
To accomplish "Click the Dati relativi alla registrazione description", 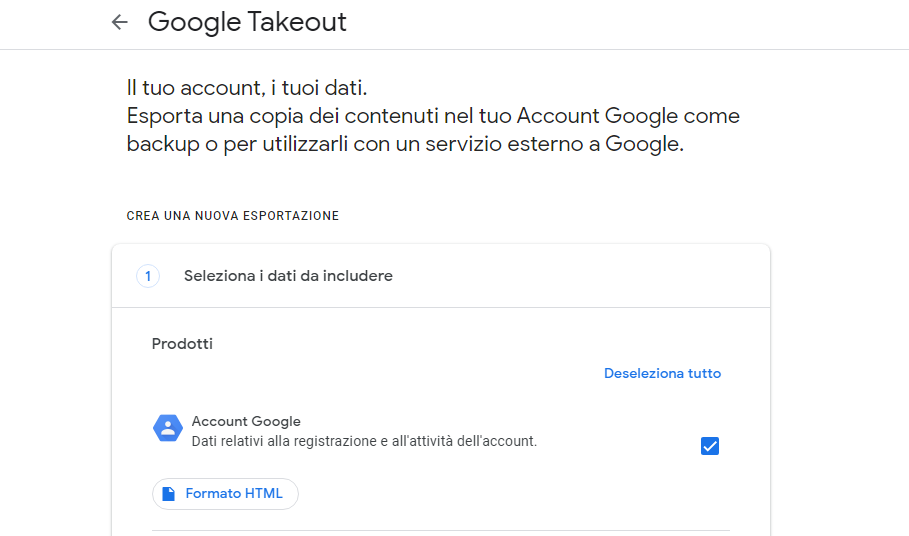I will [364, 441].
